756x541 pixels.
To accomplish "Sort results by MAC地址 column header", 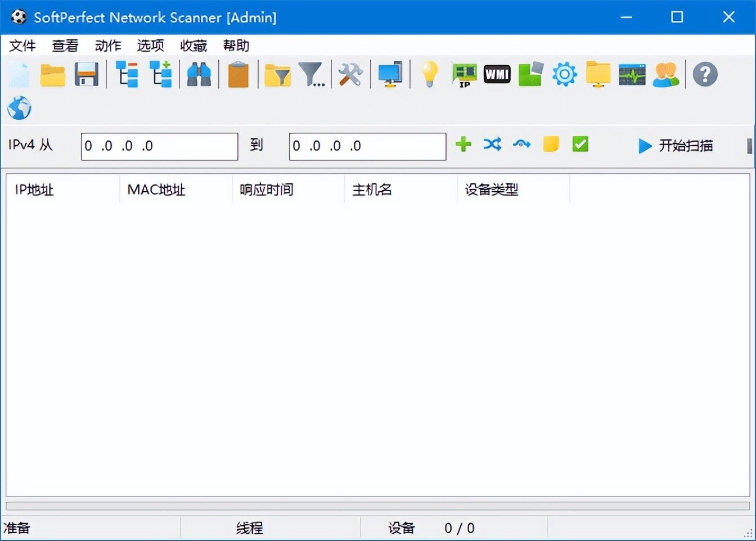I will 156,190.
